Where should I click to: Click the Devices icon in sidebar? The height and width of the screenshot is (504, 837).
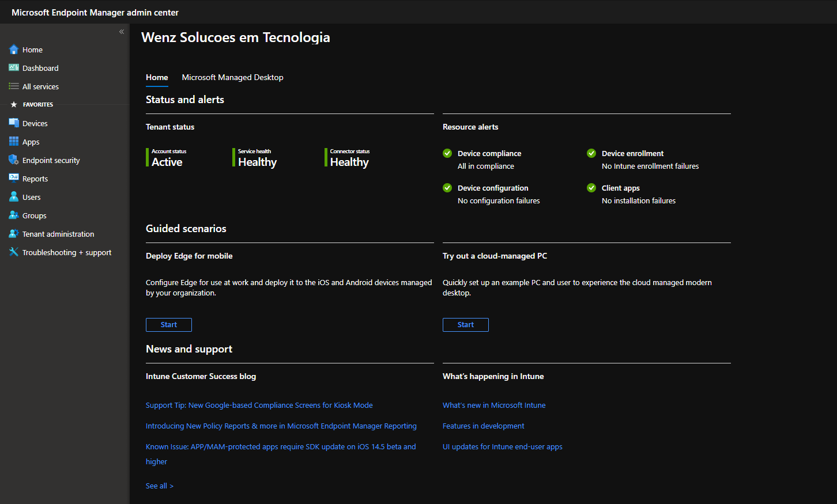(14, 123)
